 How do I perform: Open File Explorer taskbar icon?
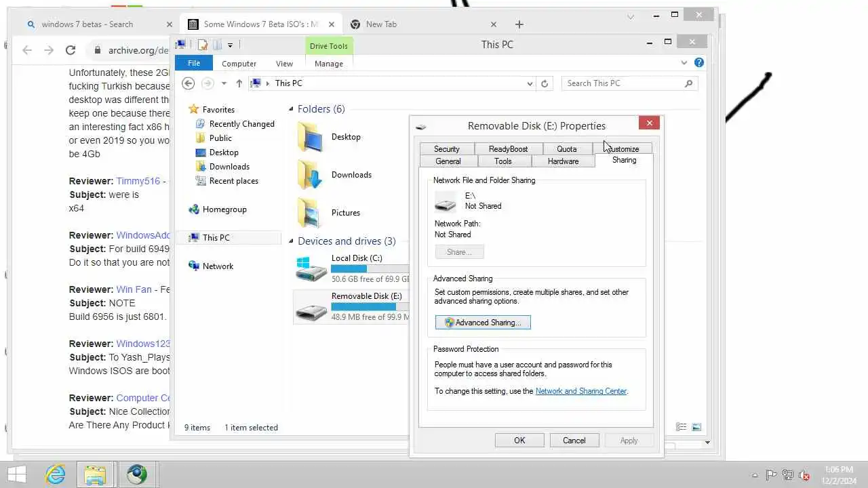[95, 474]
